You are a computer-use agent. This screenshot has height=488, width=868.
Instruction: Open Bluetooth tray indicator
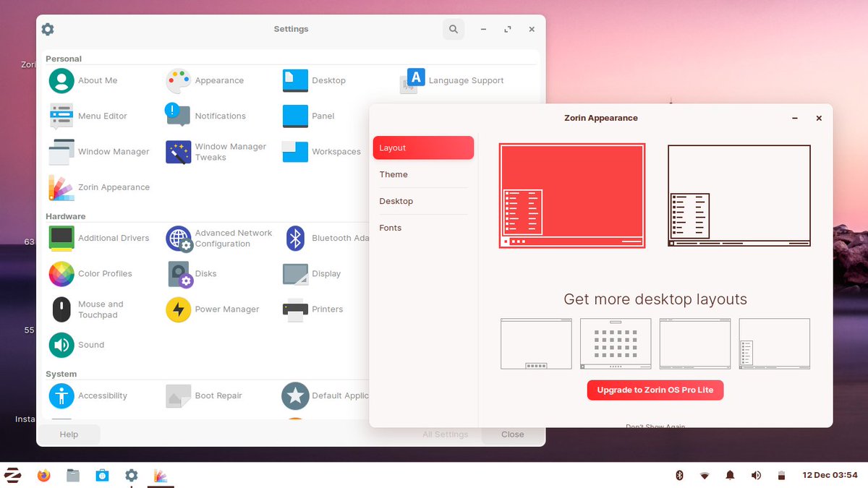click(x=679, y=475)
